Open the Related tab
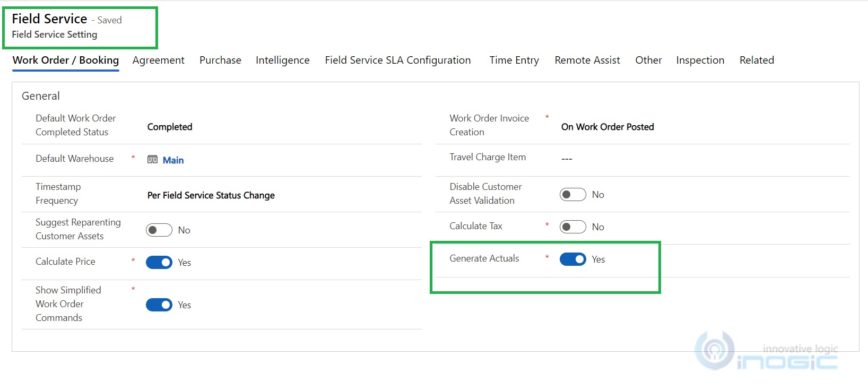The width and height of the screenshot is (868, 391). pos(757,60)
